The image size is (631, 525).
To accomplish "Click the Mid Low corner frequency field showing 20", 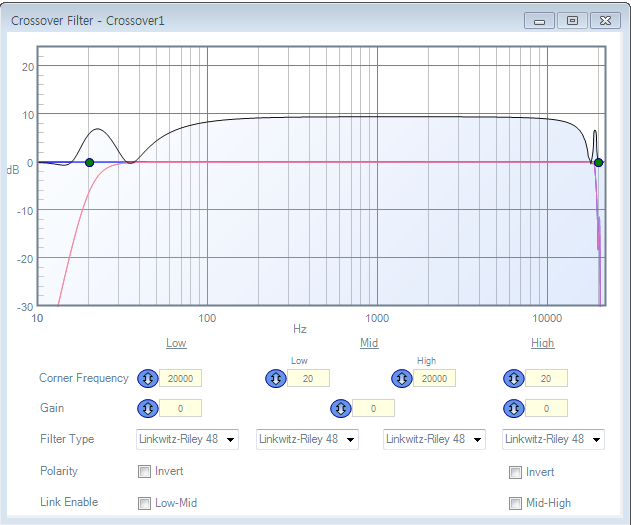I will (x=308, y=379).
